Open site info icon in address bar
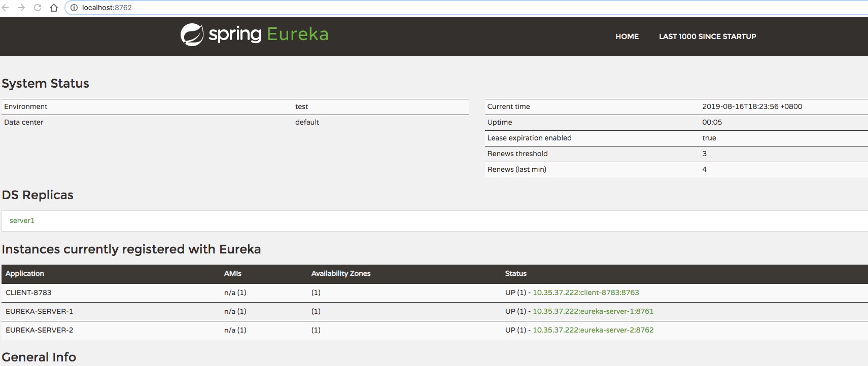The height and width of the screenshot is (366, 868). [74, 8]
